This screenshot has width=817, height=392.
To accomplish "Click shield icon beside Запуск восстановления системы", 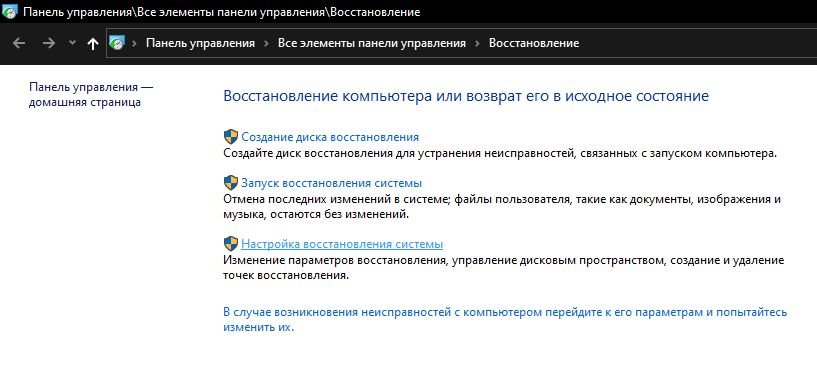I will click(231, 183).
